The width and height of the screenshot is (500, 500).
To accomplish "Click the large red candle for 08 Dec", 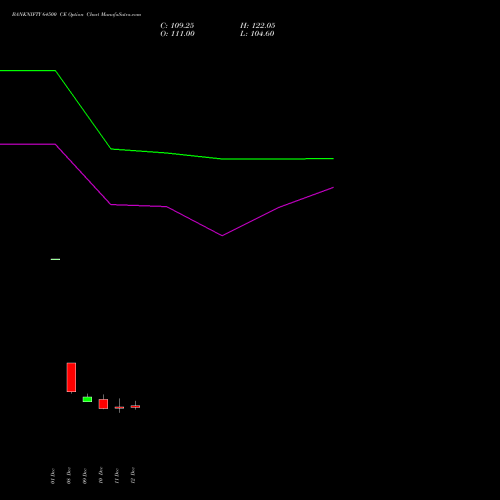I will tap(71, 377).
